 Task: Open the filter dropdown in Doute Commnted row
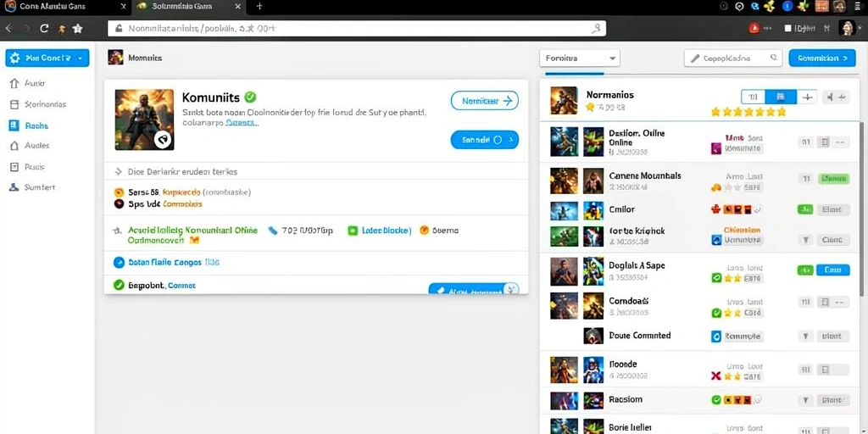[x=805, y=336]
